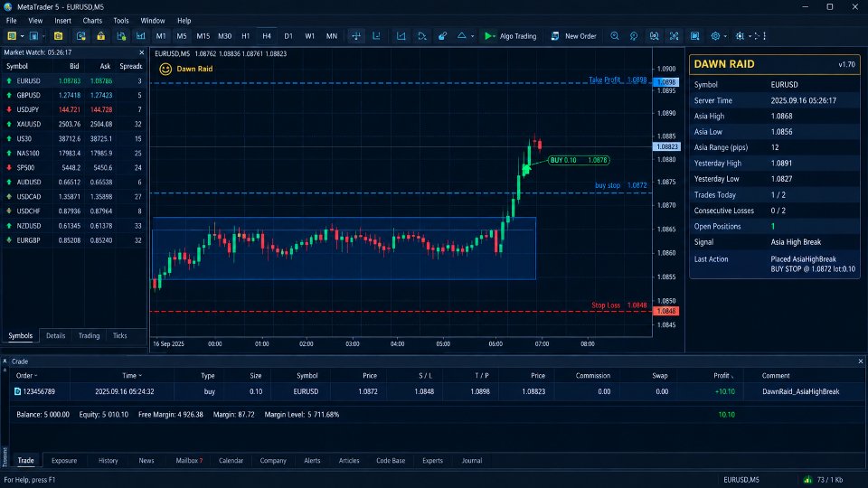Click the chart shift icon after axis tool
The image size is (868, 488).
point(401,36)
